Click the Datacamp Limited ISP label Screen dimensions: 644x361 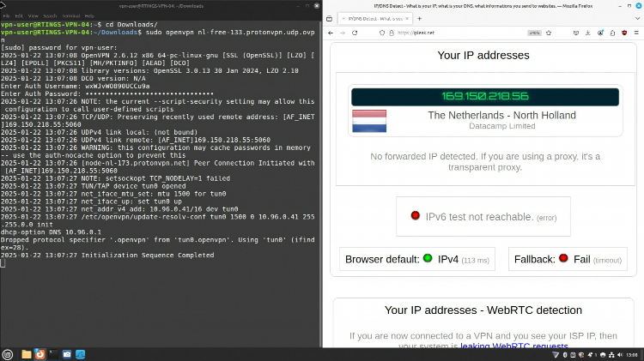pyautogui.click(x=502, y=126)
